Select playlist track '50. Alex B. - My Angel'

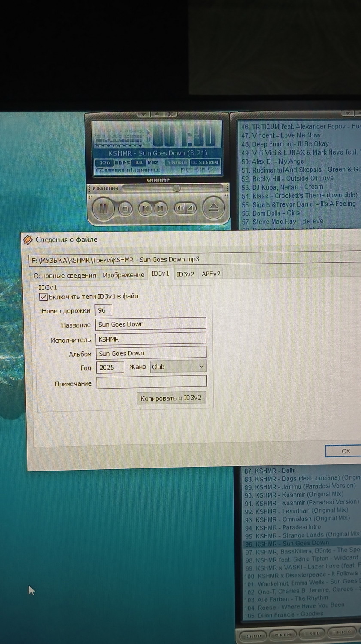(274, 161)
